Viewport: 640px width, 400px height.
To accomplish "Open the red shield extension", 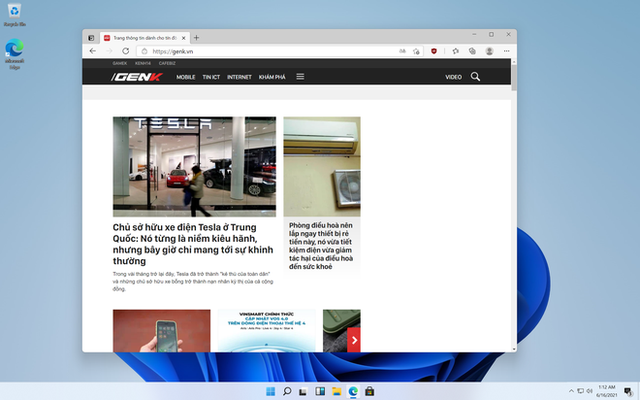I will click(x=434, y=51).
